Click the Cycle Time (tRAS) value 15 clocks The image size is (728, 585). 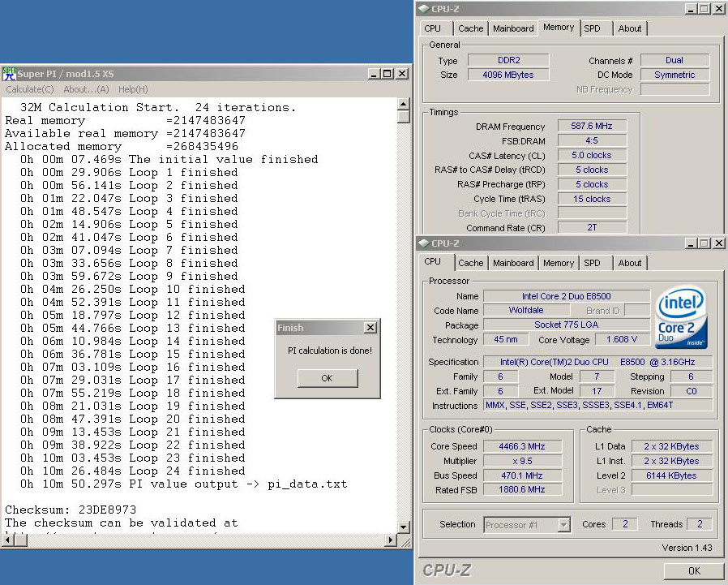592,199
